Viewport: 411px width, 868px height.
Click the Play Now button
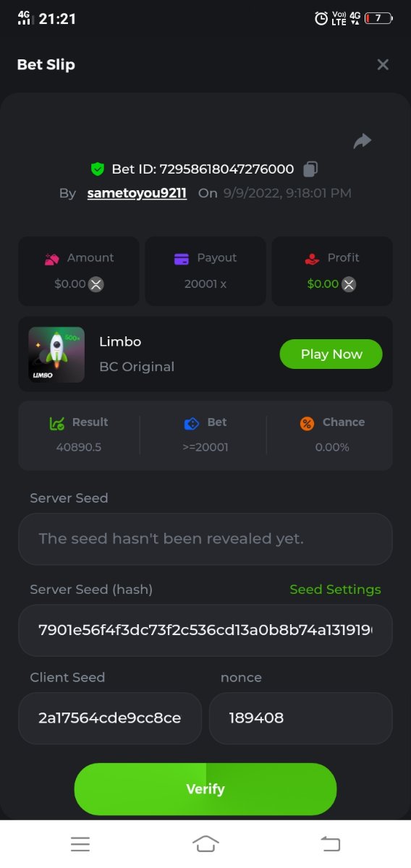(x=331, y=354)
